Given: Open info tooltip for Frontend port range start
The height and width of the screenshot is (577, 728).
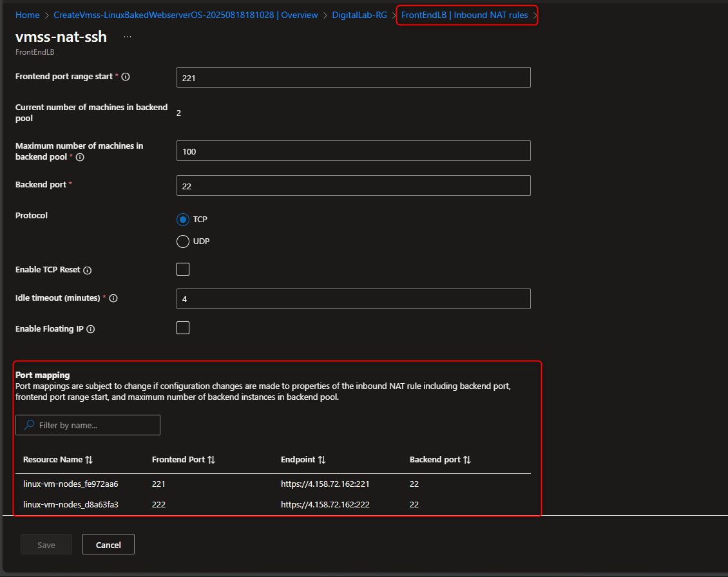Looking at the screenshot, I should click(126, 77).
